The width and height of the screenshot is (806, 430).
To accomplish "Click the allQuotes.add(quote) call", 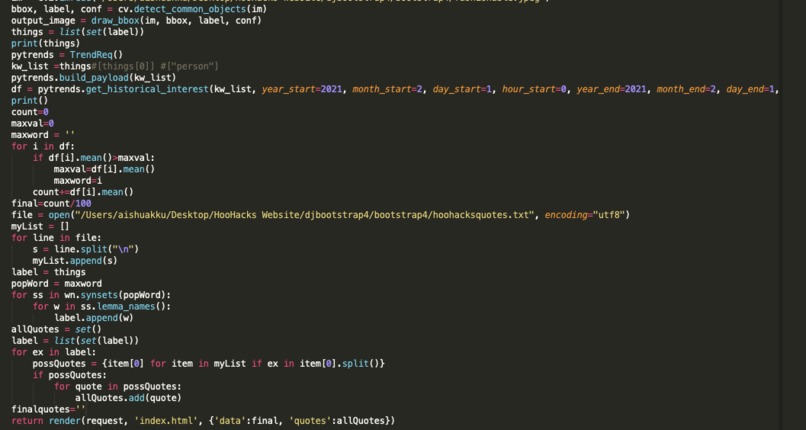I will click(129, 398).
